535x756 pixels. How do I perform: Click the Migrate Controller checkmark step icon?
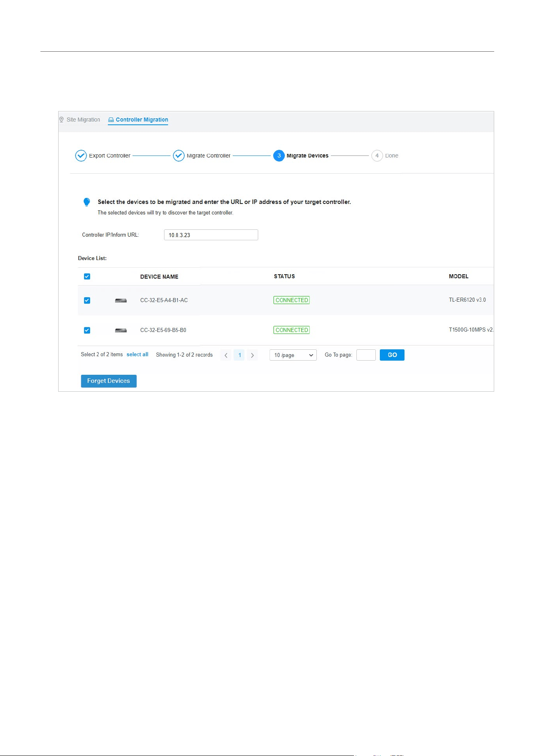tap(179, 155)
